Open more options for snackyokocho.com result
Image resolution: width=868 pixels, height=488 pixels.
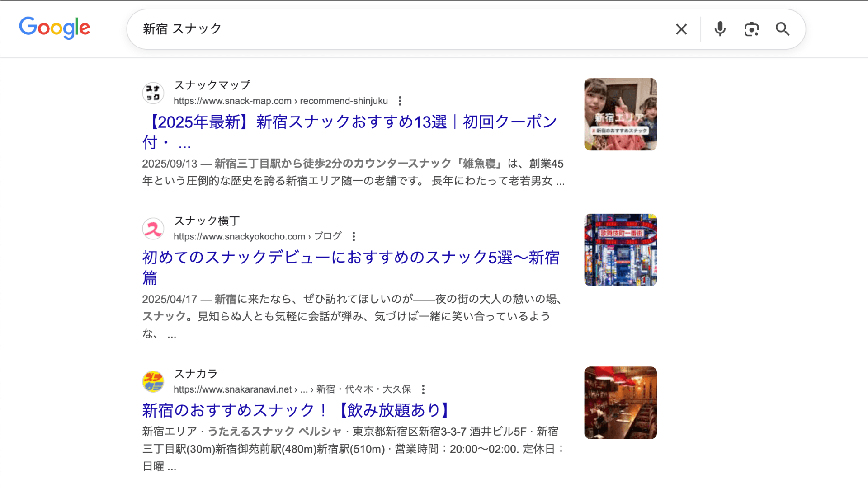354,237
